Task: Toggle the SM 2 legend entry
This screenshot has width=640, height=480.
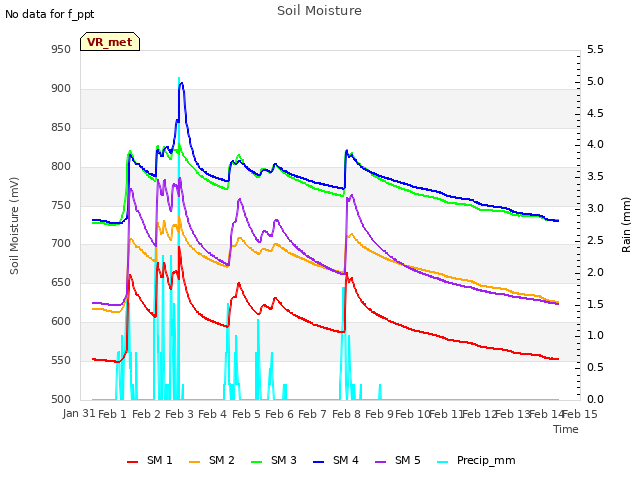Action: [x=211, y=461]
